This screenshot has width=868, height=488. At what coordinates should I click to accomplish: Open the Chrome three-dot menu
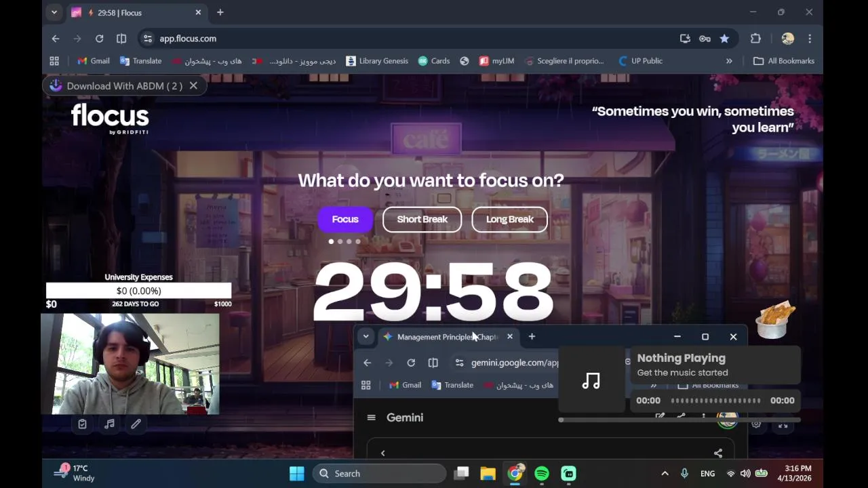click(810, 39)
